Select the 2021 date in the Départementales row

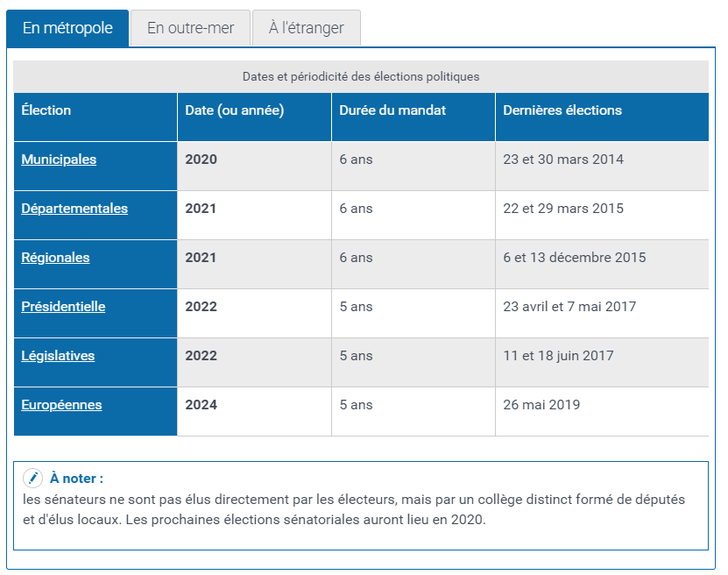point(254,216)
